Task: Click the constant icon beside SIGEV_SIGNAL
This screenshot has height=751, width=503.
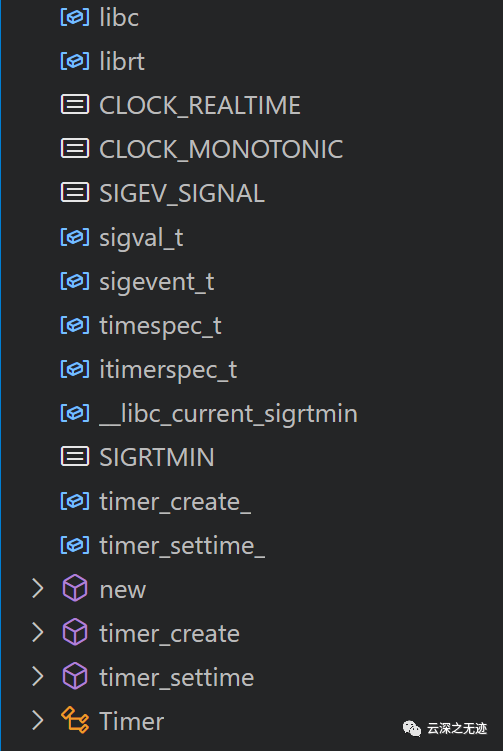Action: [x=75, y=193]
